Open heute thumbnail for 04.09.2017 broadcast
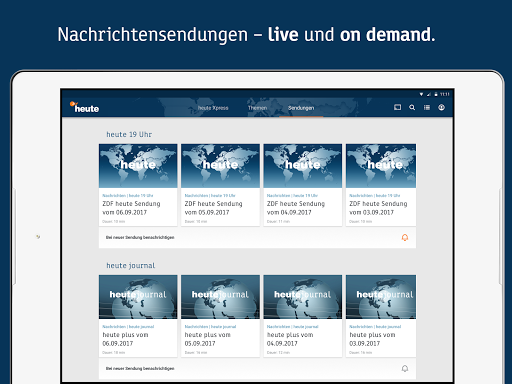Image resolution: width=512 pixels, height=384 pixels. pos(303,166)
